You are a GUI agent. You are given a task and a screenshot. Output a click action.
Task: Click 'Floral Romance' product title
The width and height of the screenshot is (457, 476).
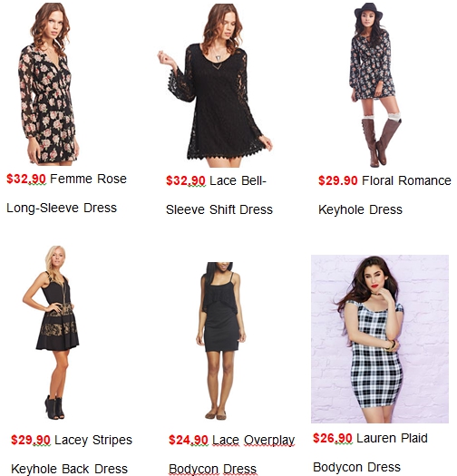[406, 180]
